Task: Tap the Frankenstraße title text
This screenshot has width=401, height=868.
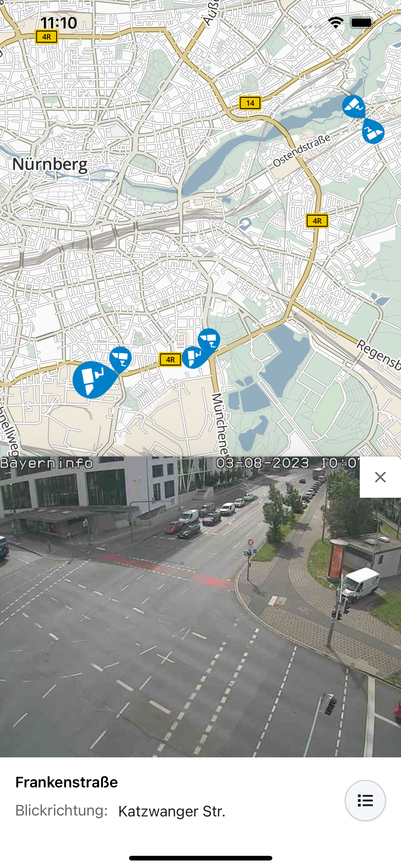Action: coord(67,782)
